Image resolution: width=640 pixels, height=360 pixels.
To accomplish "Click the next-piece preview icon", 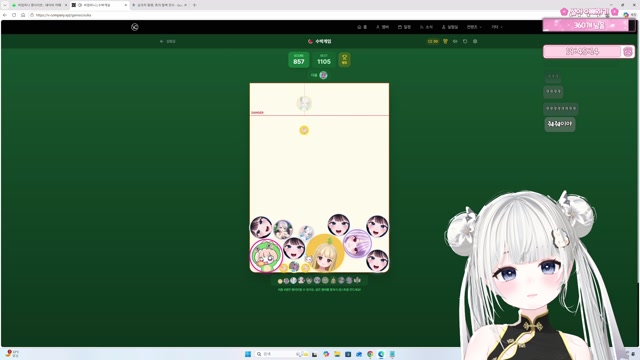I will coord(323,75).
